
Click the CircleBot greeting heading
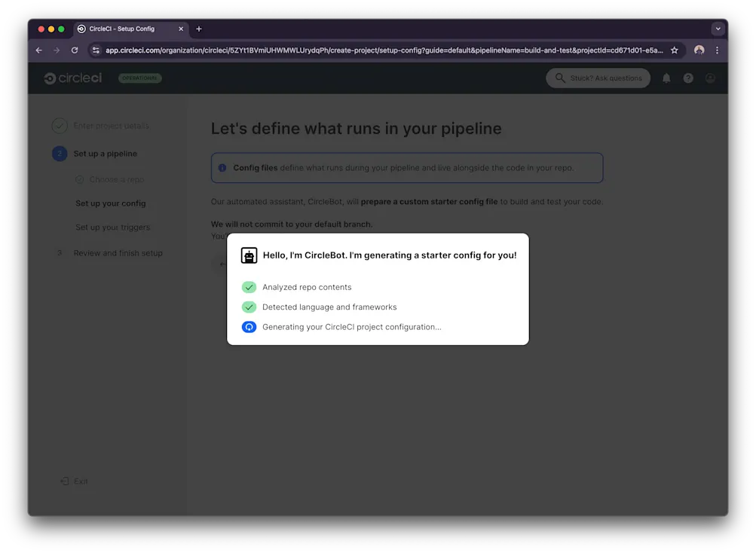tap(390, 255)
